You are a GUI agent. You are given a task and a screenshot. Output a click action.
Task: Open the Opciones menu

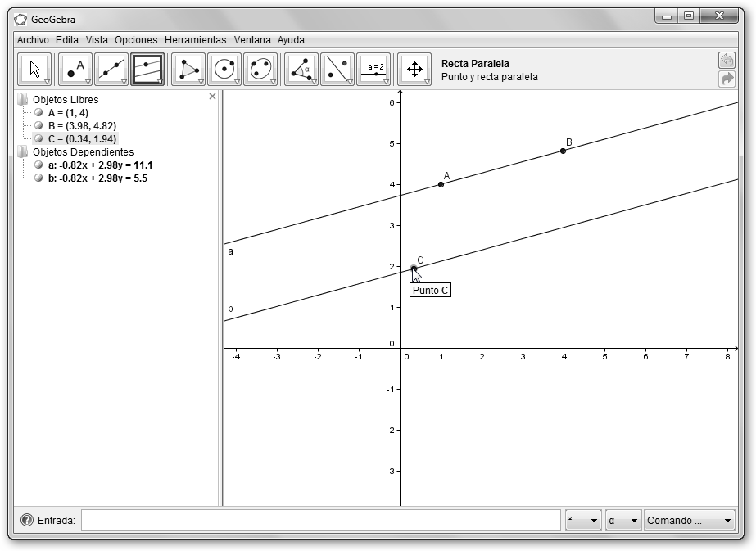[x=136, y=39]
